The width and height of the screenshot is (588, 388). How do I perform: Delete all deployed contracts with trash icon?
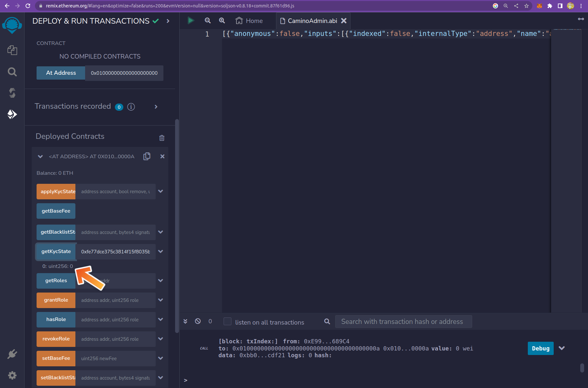click(x=162, y=138)
